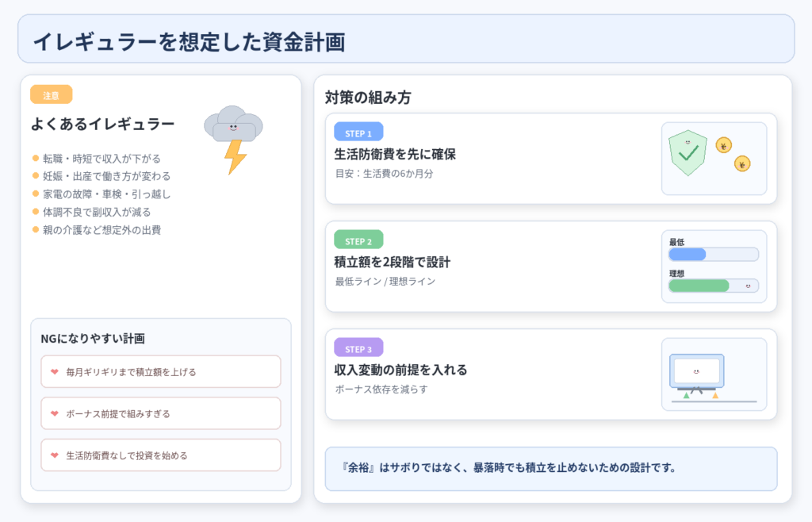The width and height of the screenshot is (812, 522).
Task: Click the 『余裕』 footer note box
Action: (550, 468)
